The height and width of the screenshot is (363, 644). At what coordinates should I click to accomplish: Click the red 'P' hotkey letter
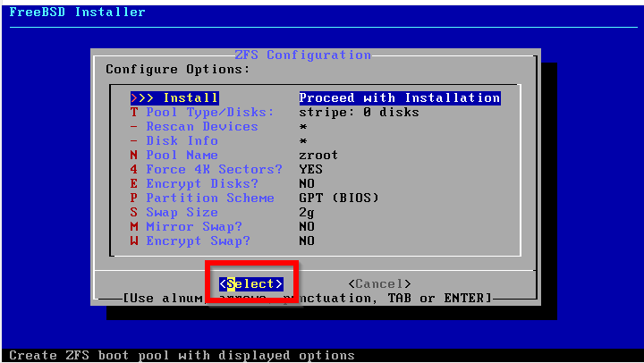click(x=134, y=198)
